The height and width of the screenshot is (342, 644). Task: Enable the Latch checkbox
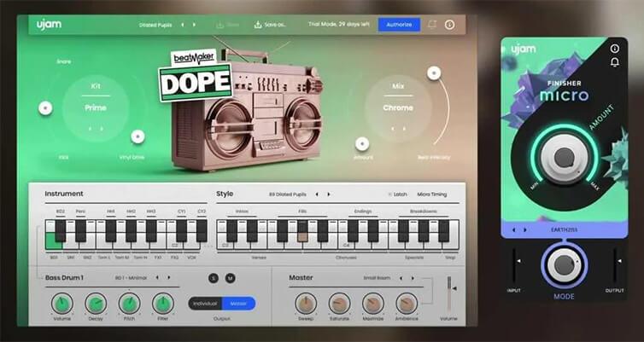point(390,194)
